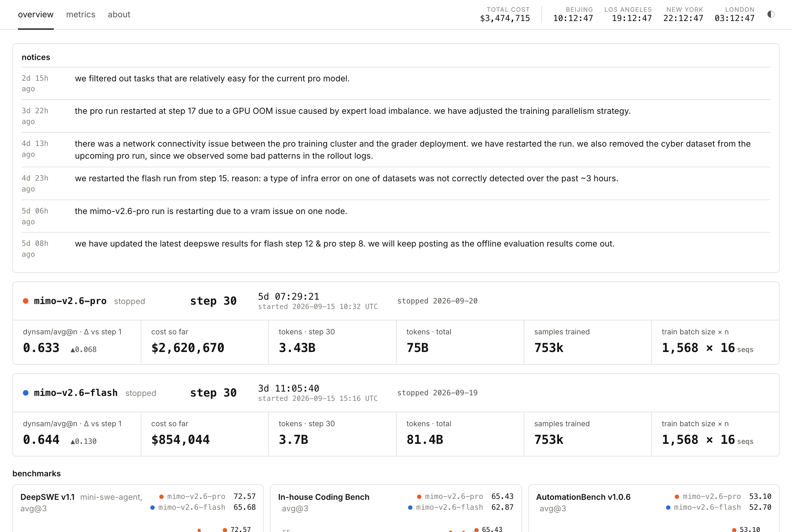Click the mimo-v2.6-flash run title
This screenshot has height=532, width=792.
point(76,393)
